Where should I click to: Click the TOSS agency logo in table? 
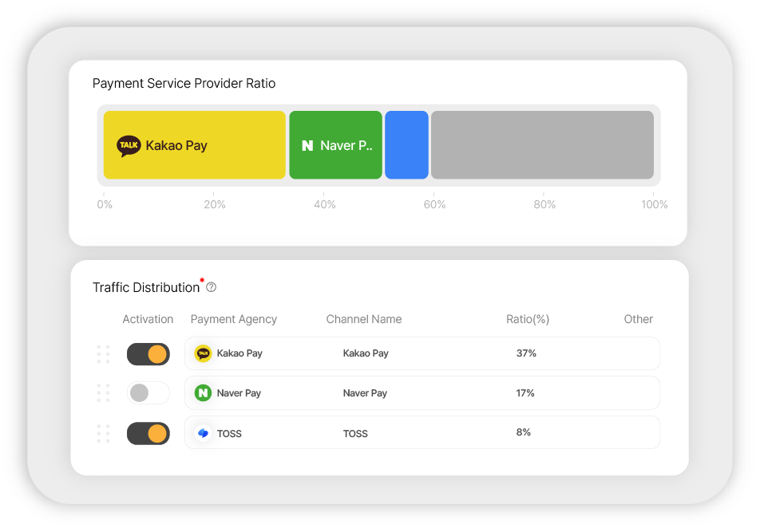[x=203, y=433]
